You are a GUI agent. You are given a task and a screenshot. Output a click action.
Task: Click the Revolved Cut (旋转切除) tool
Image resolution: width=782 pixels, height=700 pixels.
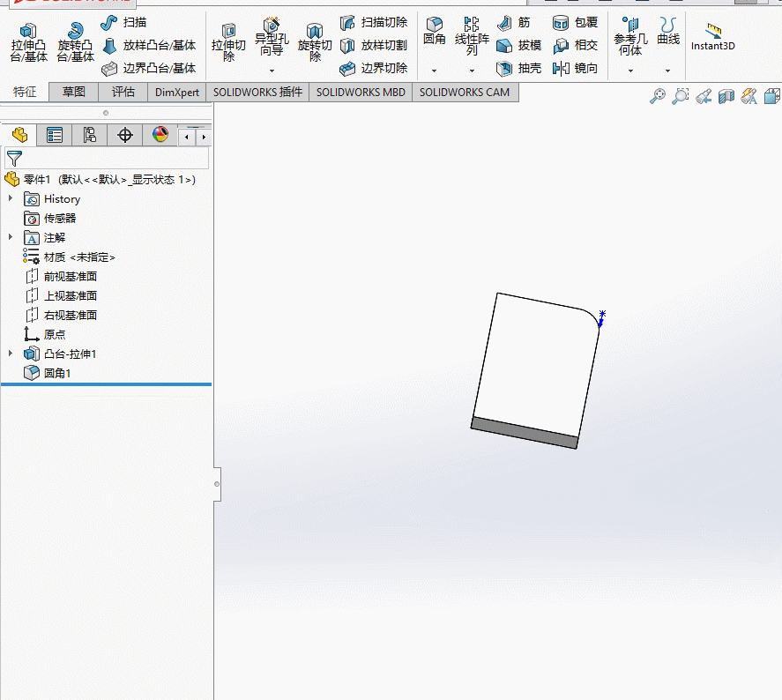click(315, 42)
